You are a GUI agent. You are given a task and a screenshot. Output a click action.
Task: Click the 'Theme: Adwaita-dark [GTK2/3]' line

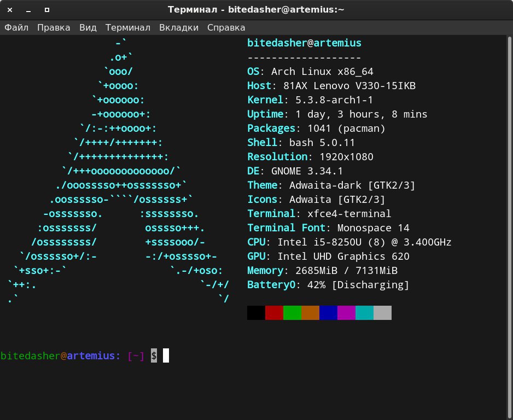331,185
